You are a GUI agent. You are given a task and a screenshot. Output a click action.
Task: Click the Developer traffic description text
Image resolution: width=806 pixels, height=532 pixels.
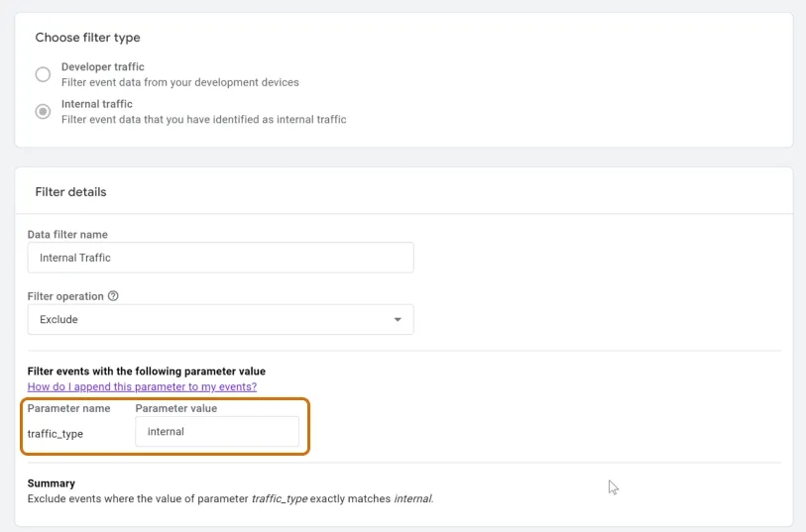point(179,82)
